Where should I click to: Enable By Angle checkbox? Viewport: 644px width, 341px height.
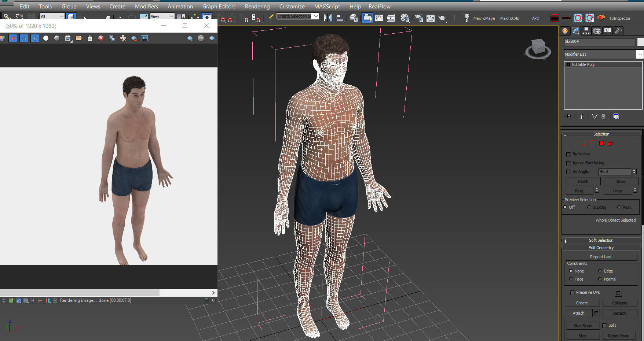pos(568,172)
